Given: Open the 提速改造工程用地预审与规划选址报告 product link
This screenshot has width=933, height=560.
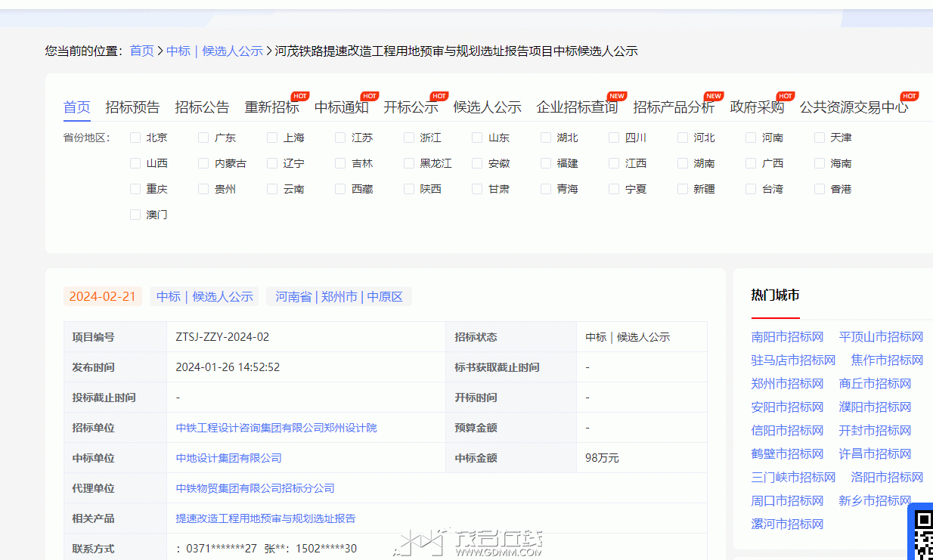Looking at the screenshot, I should [266, 518].
